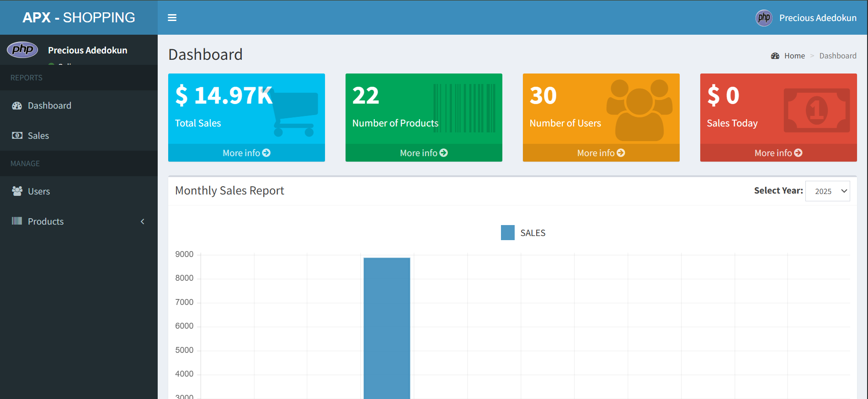Click the arrow icon in the Total Sales footer

[266, 153]
